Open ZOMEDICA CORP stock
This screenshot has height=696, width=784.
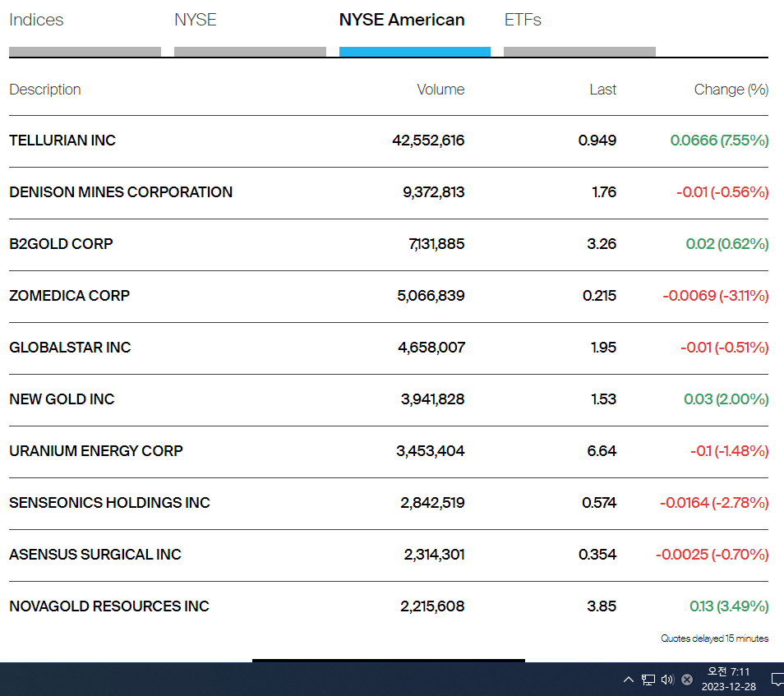pyautogui.click(x=70, y=296)
